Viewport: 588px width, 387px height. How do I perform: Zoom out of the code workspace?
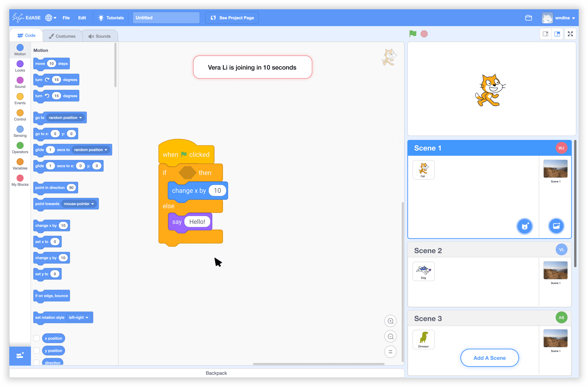pos(390,336)
